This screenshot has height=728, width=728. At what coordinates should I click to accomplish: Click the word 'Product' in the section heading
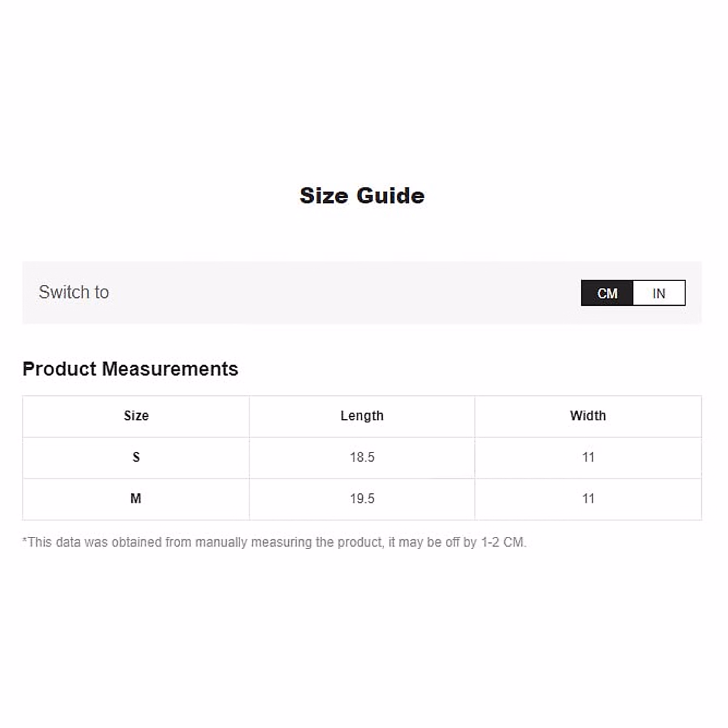tap(59, 369)
